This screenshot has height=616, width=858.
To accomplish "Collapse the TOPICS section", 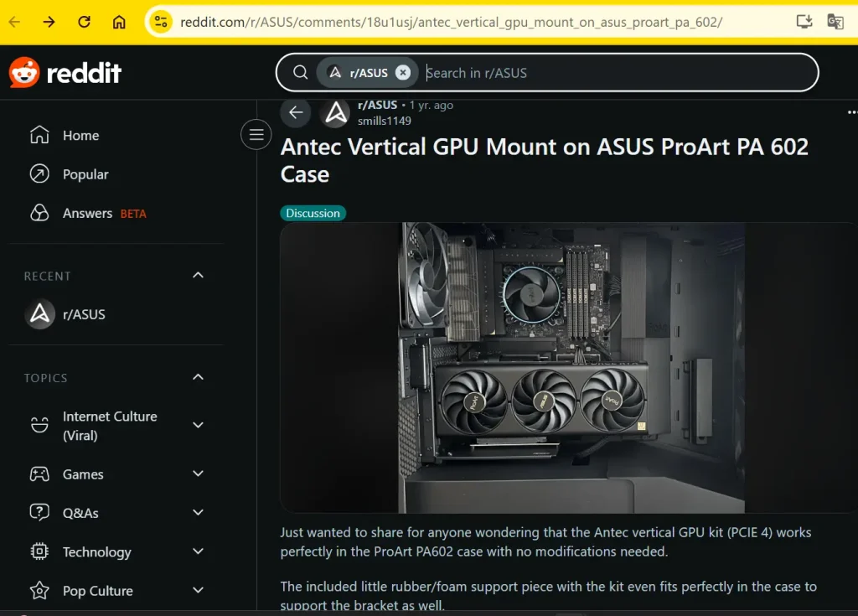I will tap(198, 377).
